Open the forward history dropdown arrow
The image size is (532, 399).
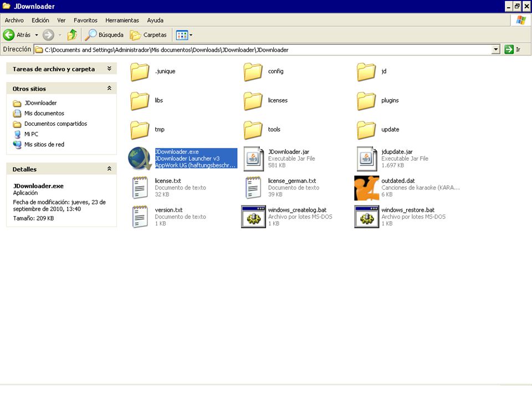pyautogui.click(x=60, y=35)
